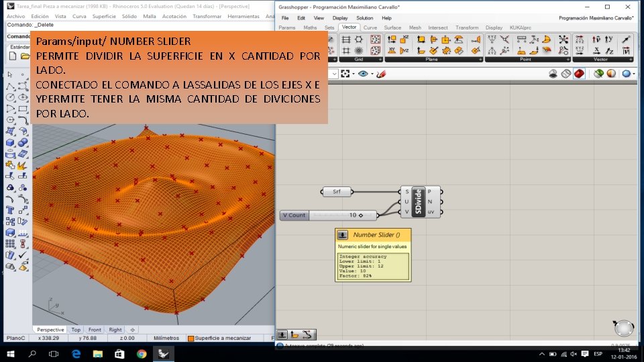Select the Populate 2D component icon
Screen dimensions: 644x362
(375, 40)
